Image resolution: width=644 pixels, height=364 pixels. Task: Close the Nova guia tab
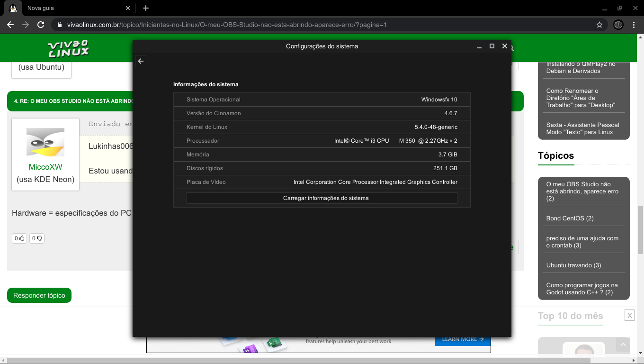coord(128,8)
